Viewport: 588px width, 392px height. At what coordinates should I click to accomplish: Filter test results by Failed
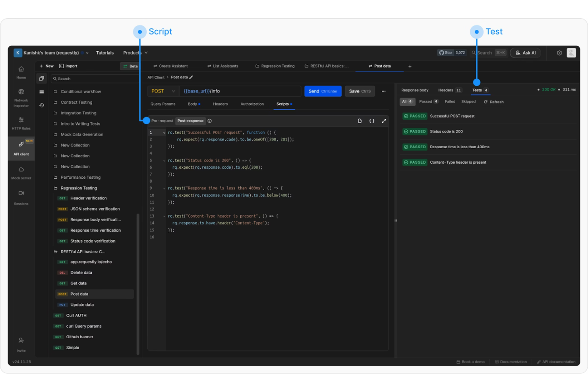click(450, 102)
